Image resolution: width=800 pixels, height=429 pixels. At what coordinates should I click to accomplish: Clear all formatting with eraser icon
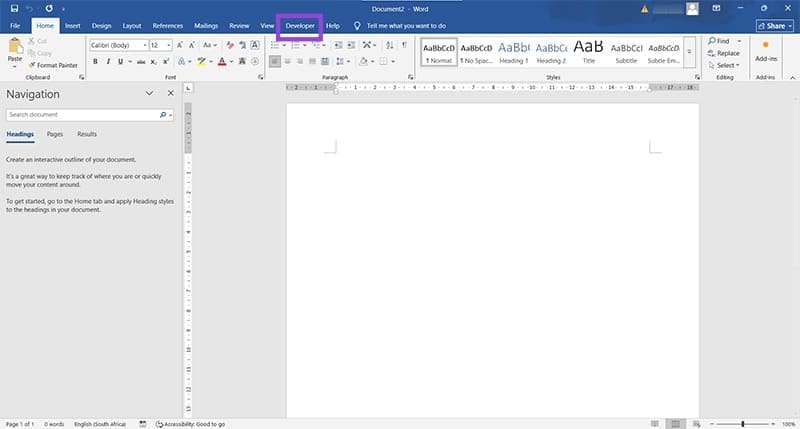tap(230, 45)
